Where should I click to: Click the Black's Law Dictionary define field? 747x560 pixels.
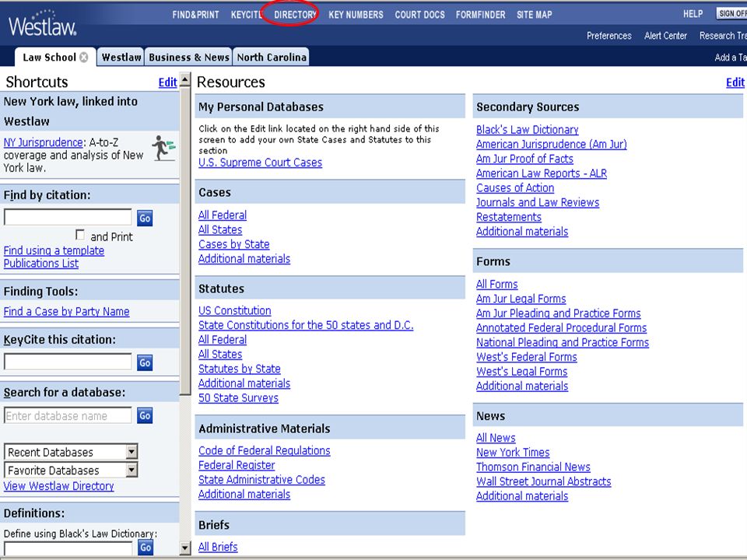coord(68,548)
